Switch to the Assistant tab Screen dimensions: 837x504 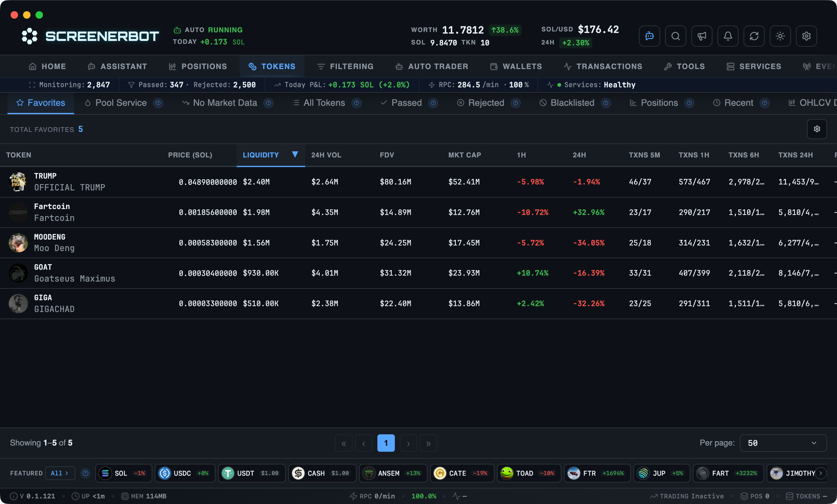pyautogui.click(x=117, y=66)
